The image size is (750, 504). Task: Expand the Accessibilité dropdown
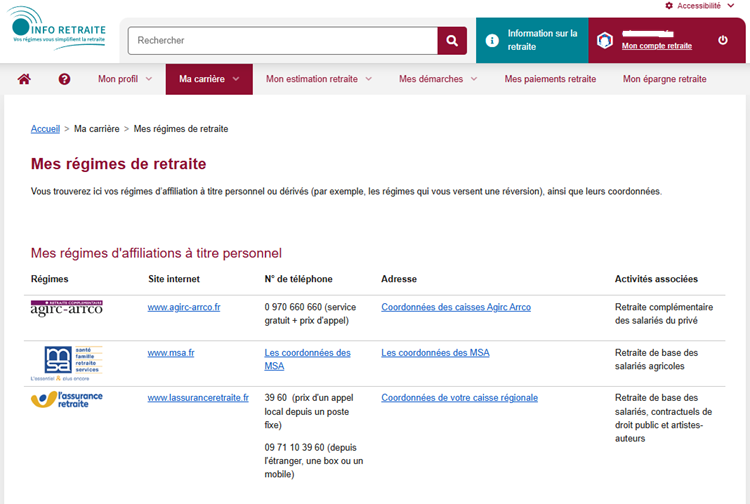(706, 6)
